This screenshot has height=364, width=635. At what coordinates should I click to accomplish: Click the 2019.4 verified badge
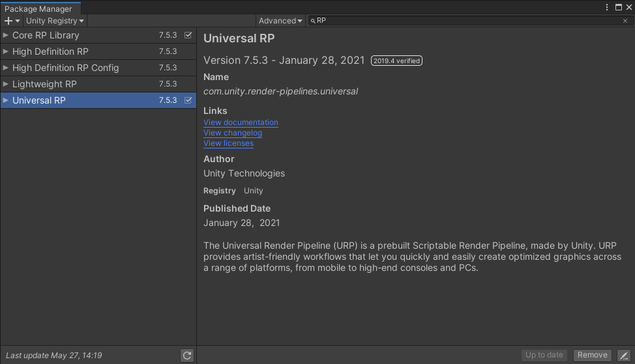click(396, 61)
